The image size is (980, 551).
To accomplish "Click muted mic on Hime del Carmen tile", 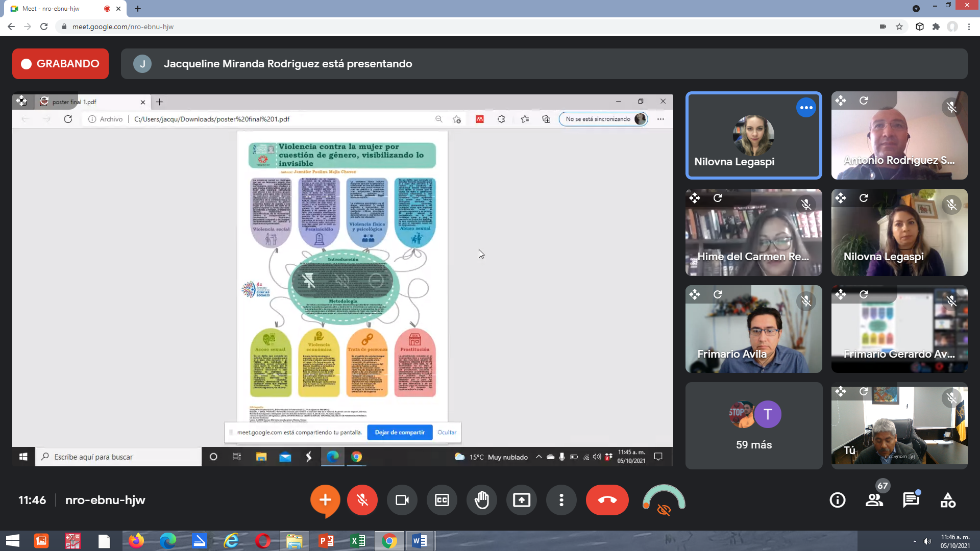I will point(806,205).
